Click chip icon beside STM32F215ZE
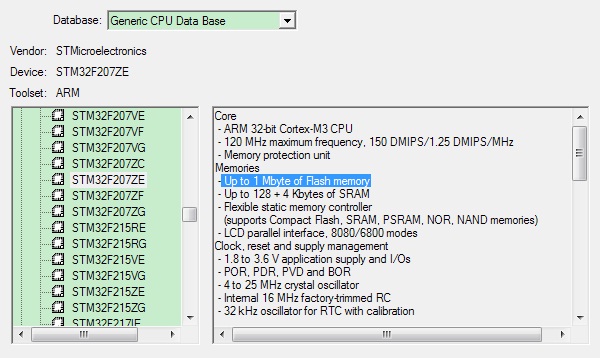 coord(58,291)
